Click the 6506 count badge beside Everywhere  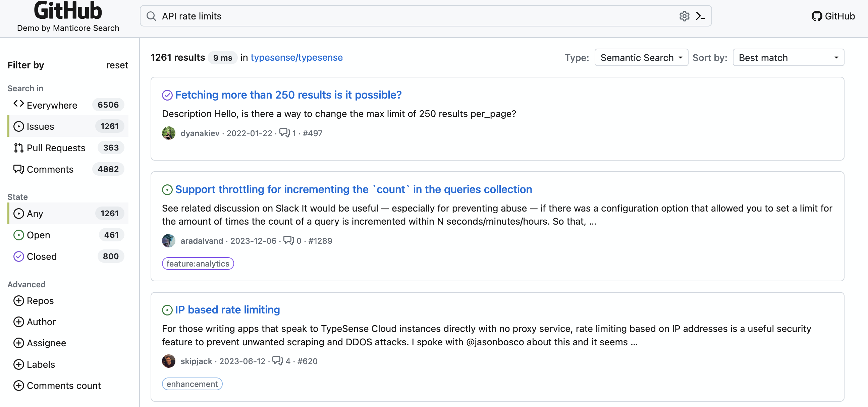pos(108,105)
